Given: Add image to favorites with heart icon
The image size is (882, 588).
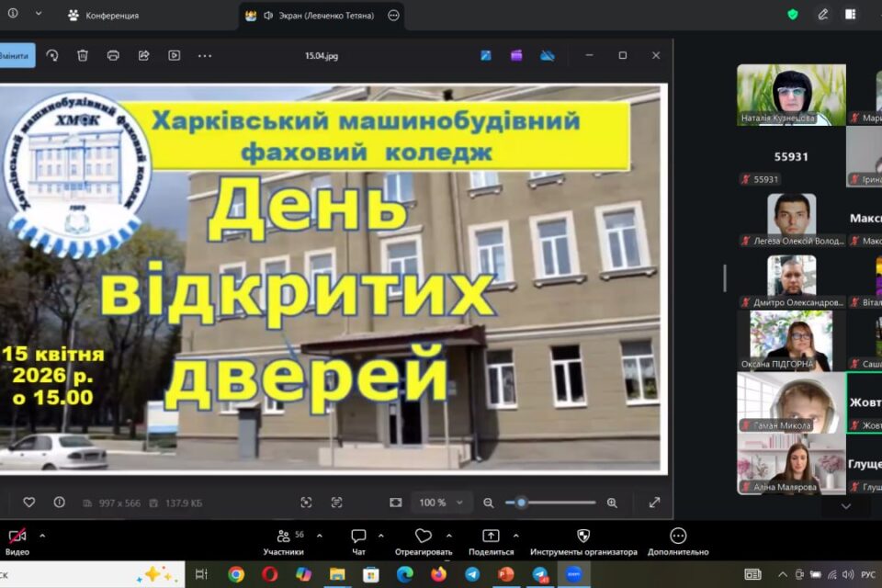Looking at the screenshot, I should coord(28,503).
